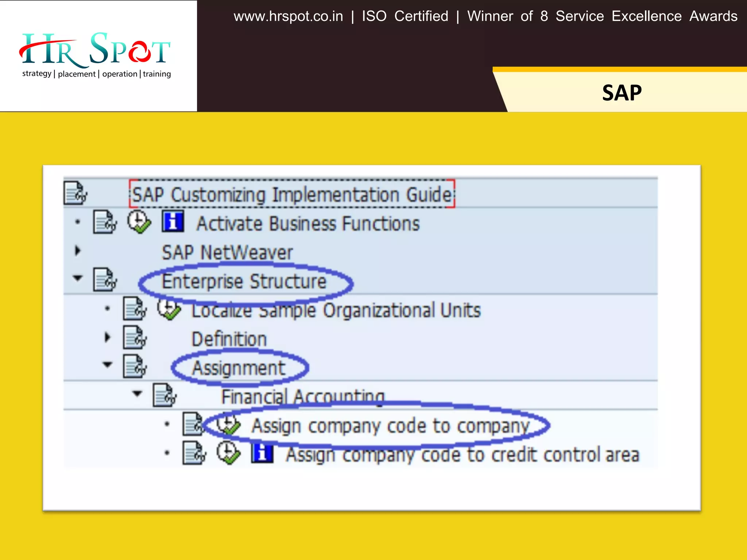Select the Definition entry
Screen dimensions: 747x560
click(229, 339)
